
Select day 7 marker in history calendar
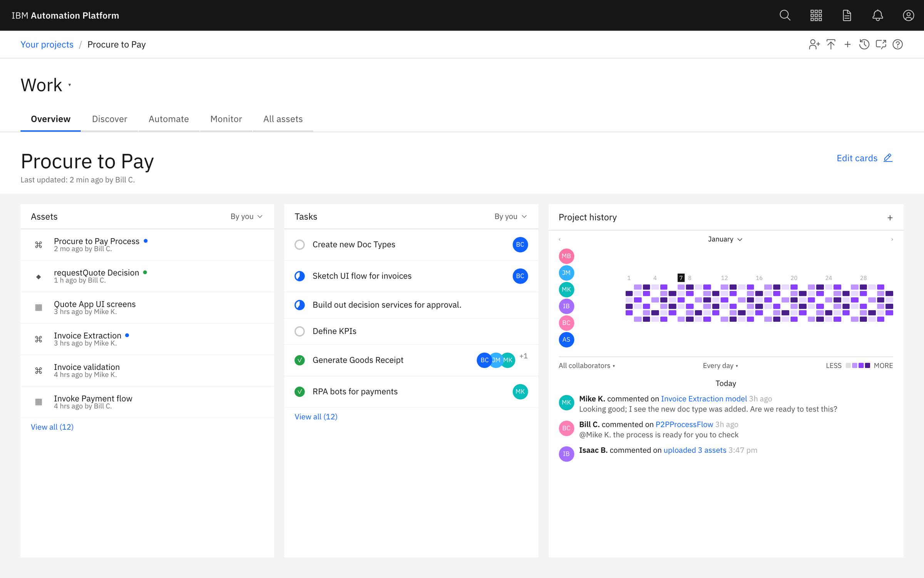(x=681, y=278)
